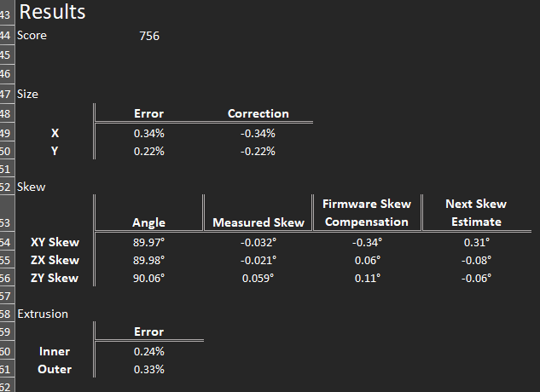Select the Measured Skew header cell
The width and height of the screenshot is (540, 392).
258,222
